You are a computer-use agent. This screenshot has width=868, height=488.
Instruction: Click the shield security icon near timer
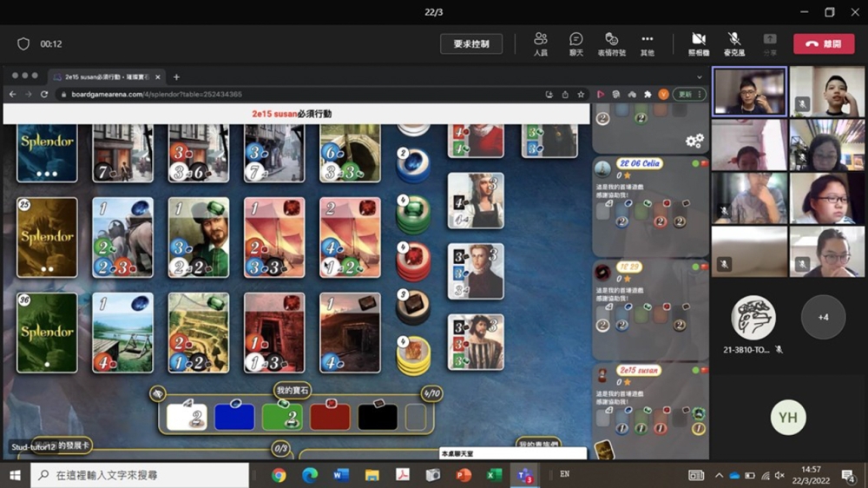[x=23, y=43]
